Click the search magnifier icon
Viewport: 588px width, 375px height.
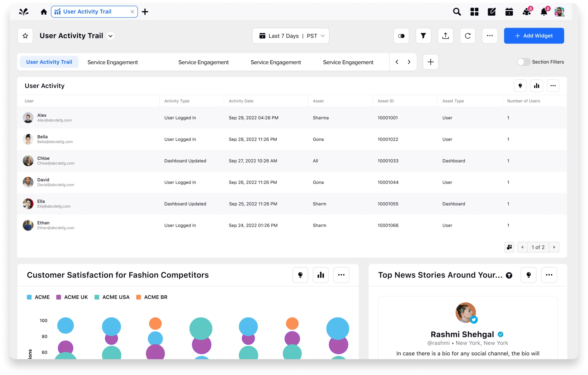tap(457, 12)
